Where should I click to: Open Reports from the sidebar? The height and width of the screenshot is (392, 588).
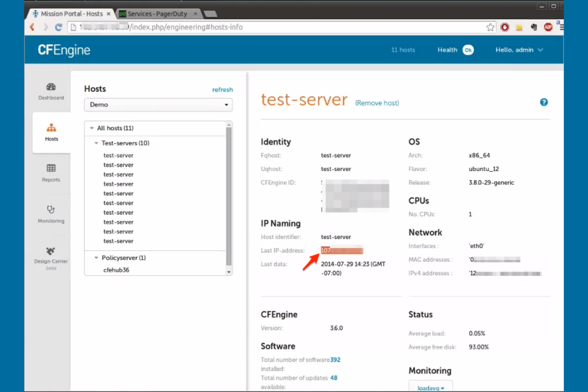(51, 174)
